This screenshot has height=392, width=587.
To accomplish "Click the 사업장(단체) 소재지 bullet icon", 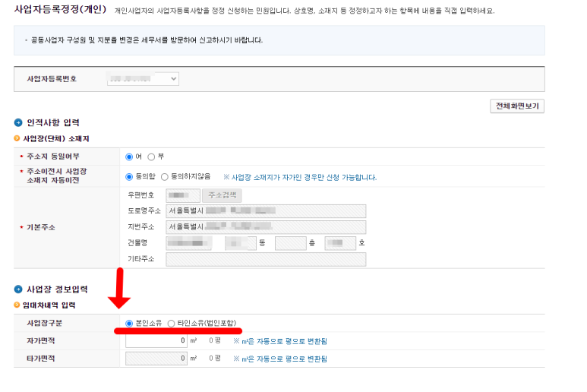I will [x=17, y=138].
